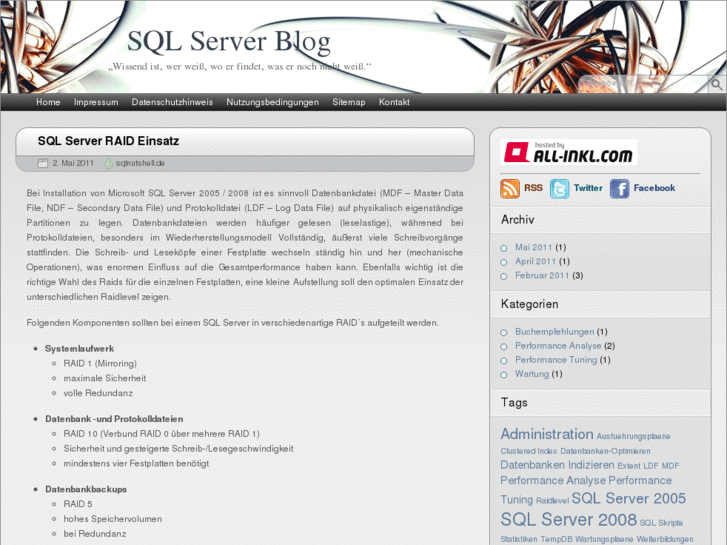Open the Sitemap menu item
This screenshot has width=727, height=545.
pyautogui.click(x=349, y=102)
